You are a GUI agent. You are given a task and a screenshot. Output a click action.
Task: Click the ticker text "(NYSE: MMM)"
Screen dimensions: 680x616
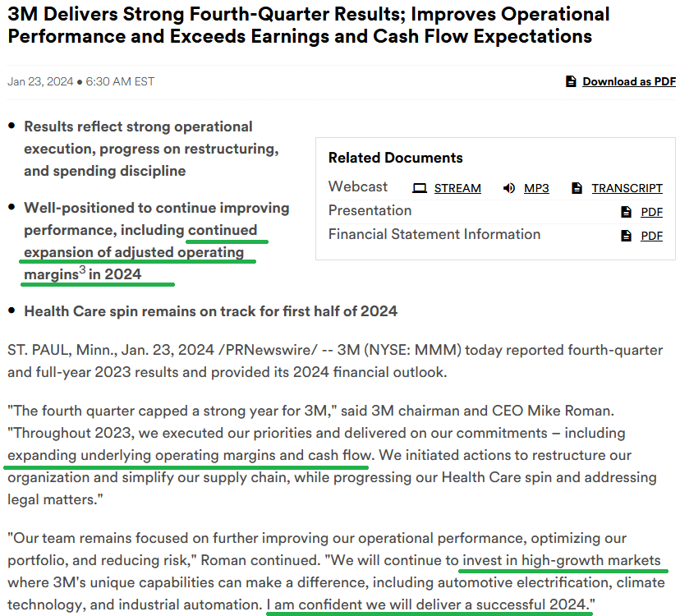[x=412, y=350]
